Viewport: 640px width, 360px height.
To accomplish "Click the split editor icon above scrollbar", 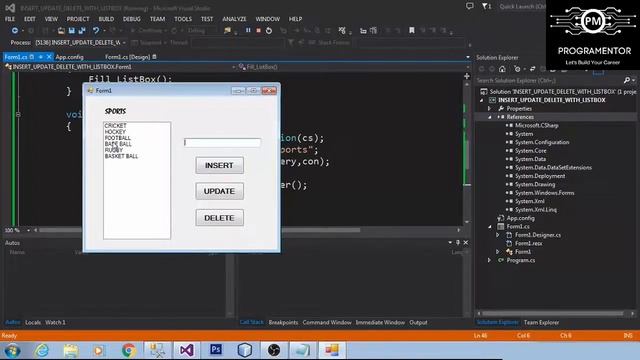I will click(x=467, y=76).
